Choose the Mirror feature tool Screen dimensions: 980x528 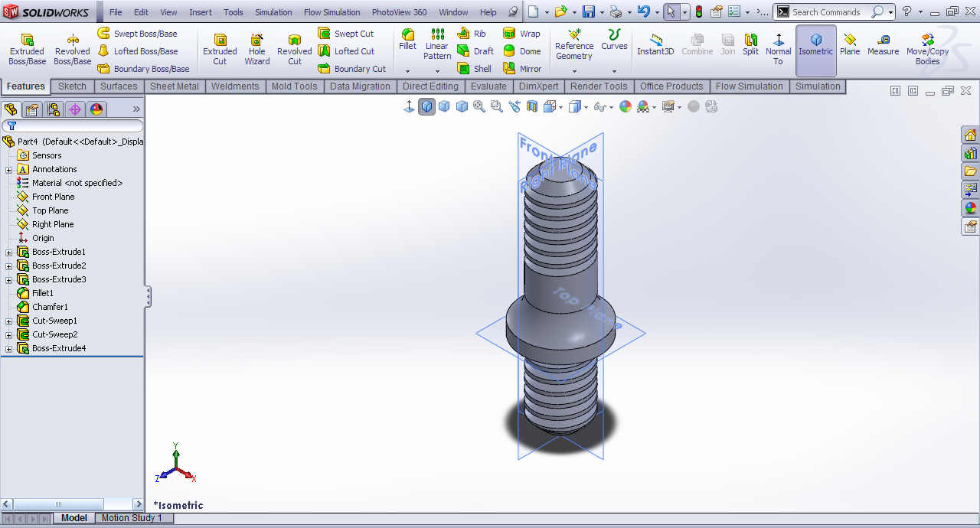(522, 69)
